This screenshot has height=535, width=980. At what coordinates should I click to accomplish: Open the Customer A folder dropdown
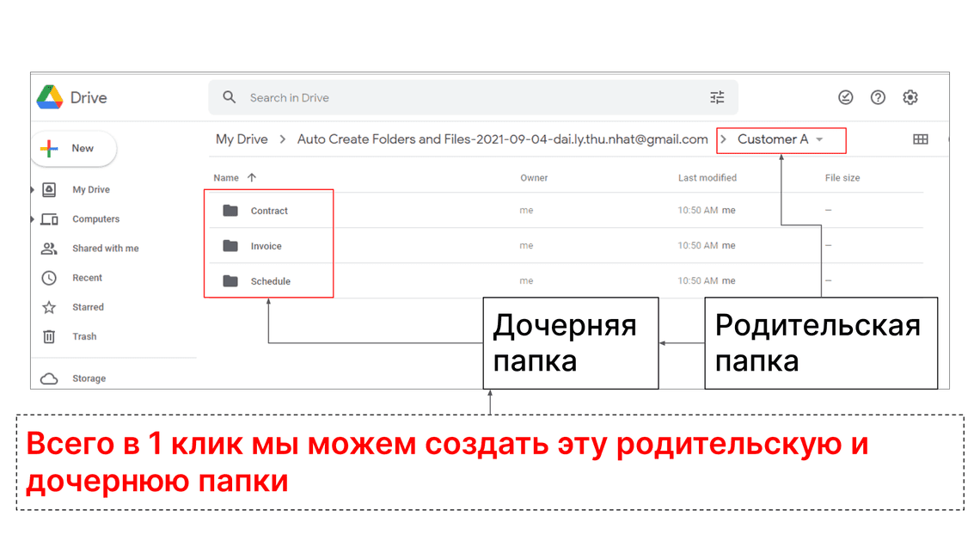click(819, 139)
